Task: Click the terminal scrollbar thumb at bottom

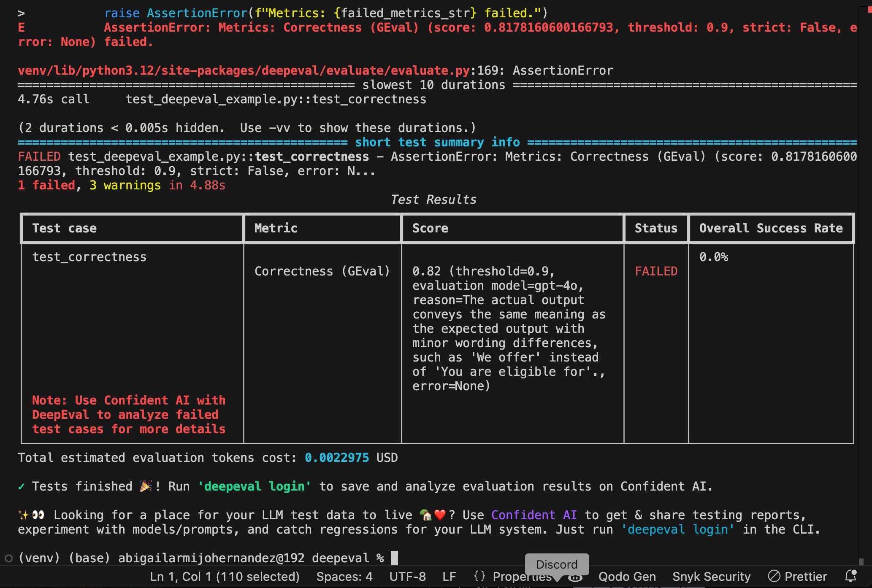Action: point(861,561)
